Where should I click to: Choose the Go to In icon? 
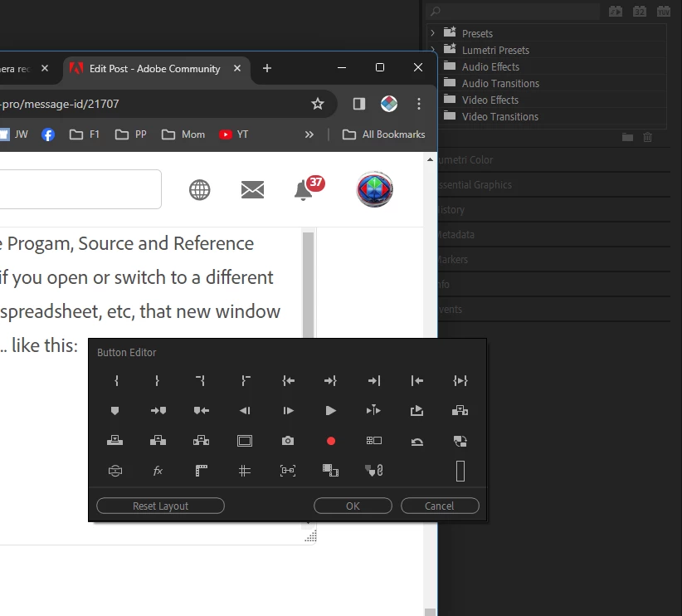(x=288, y=381)
